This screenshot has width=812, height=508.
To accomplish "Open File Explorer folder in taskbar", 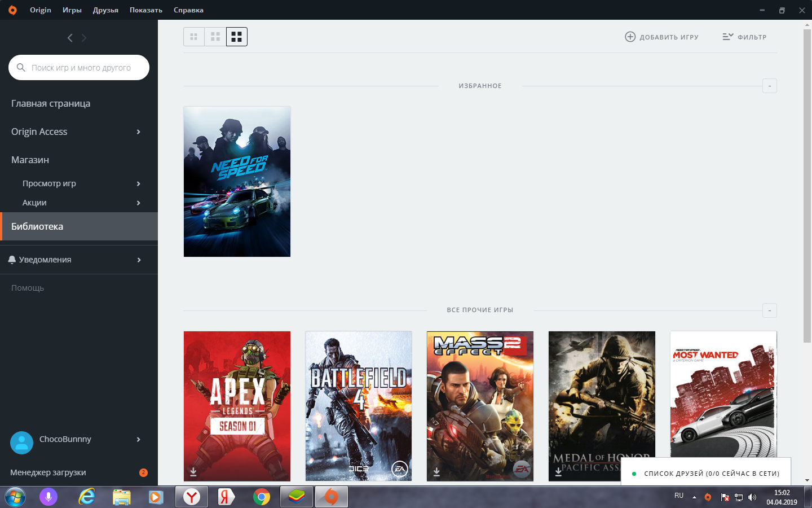I will point(121,497).
